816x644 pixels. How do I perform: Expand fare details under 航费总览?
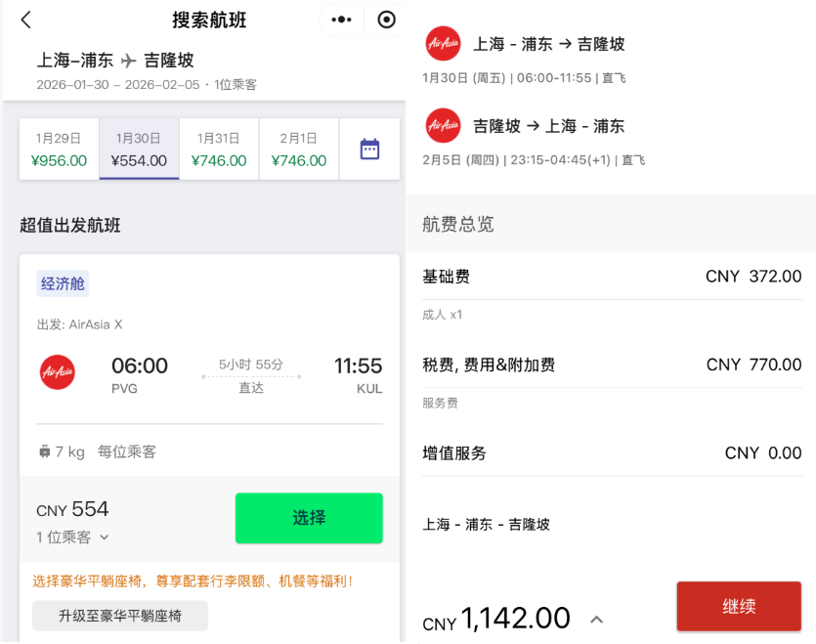[x=458, y=224]
